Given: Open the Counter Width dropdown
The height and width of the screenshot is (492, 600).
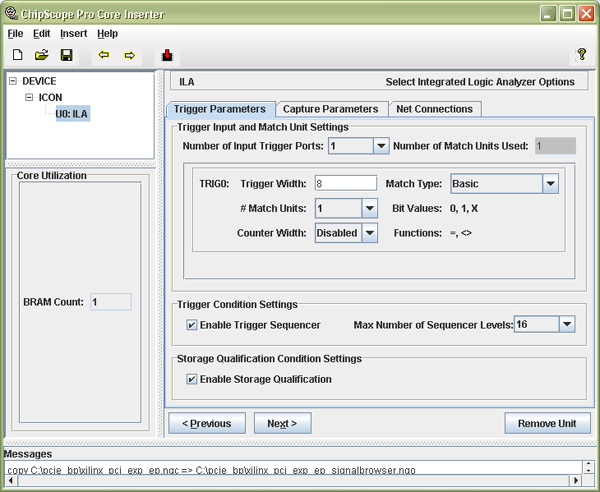Looking at the screenshot, I should tap(369, 233).
